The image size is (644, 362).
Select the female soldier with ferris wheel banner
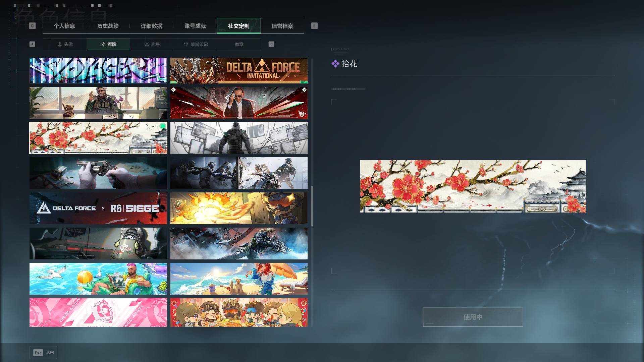(239, 243)
